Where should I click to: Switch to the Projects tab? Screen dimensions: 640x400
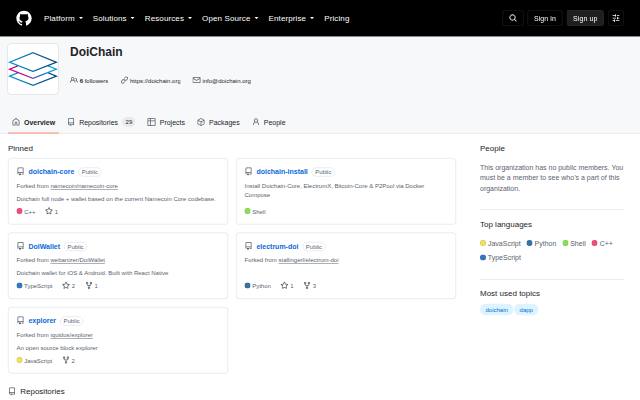(x=166, y=122)
